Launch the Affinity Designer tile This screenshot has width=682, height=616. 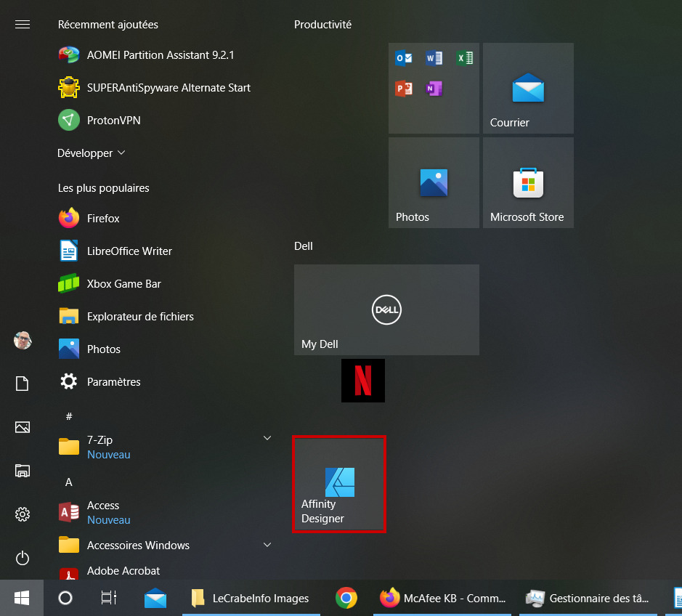tap(339, 485)
